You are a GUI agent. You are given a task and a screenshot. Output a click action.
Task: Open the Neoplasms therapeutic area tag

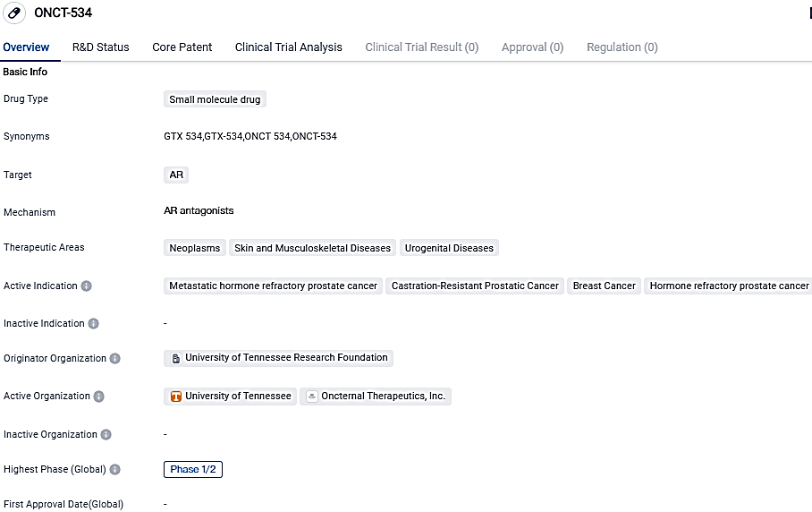point(194,248)
